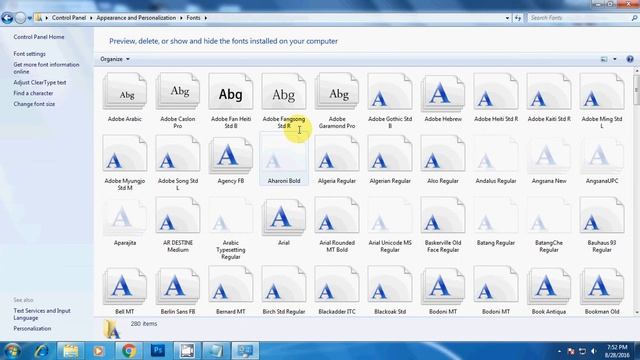Screen dimensions: 640x360
Task: Select the Algeria Regular font icon
Action: (337, 153)
